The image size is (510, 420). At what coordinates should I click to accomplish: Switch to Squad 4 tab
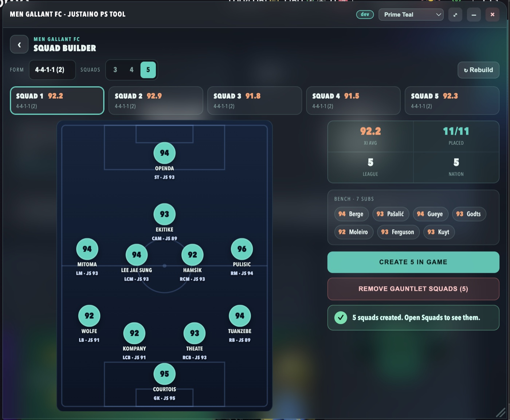(x=353, y=100)
